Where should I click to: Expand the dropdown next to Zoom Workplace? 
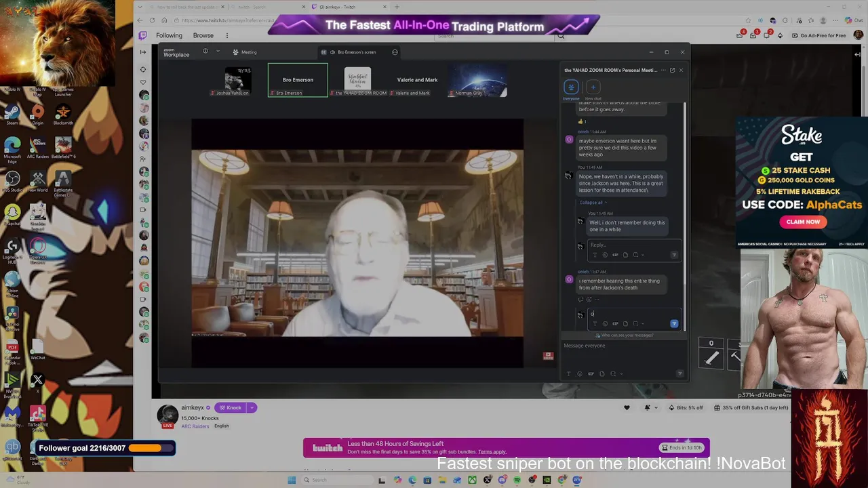[x=218, y=52]
